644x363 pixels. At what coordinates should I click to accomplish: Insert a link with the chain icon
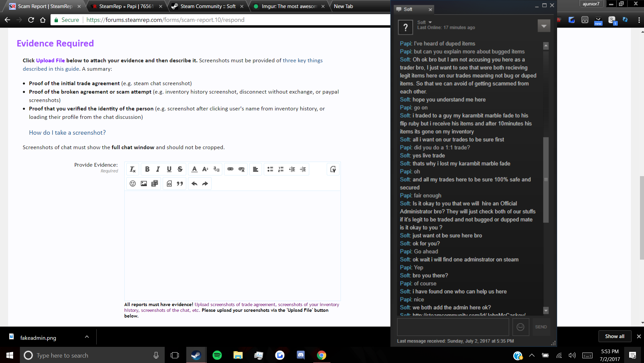click(230, 169)
